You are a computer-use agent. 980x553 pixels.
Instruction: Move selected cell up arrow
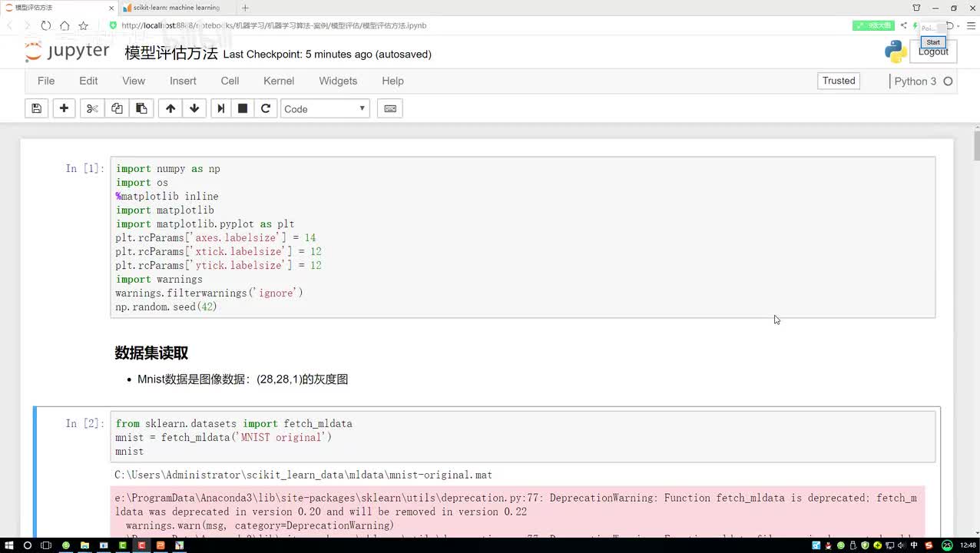tap(171, 108)
